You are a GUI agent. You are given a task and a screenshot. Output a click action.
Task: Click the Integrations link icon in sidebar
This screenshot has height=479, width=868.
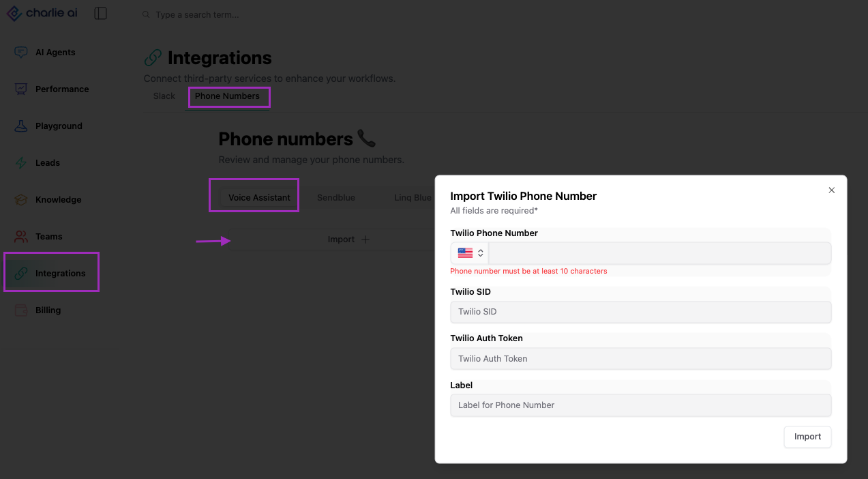[x=21, y=274]
